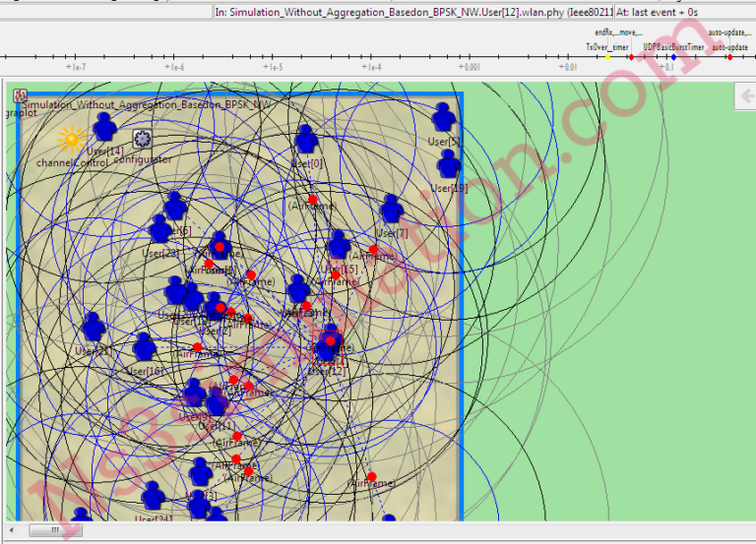Image resolution: width=756 pixels, height=544 pixels.
Task: Select the User[15] node icon
Action: pos(338,245)
